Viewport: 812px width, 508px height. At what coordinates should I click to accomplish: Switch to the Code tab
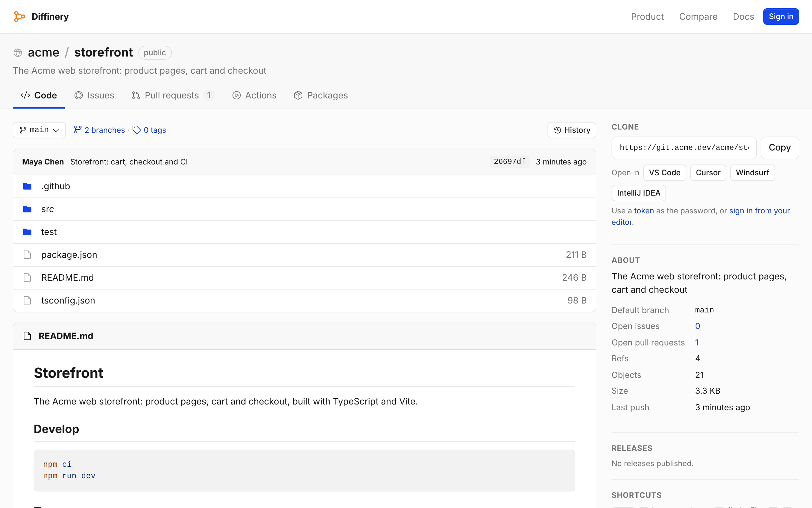point(39,96)
